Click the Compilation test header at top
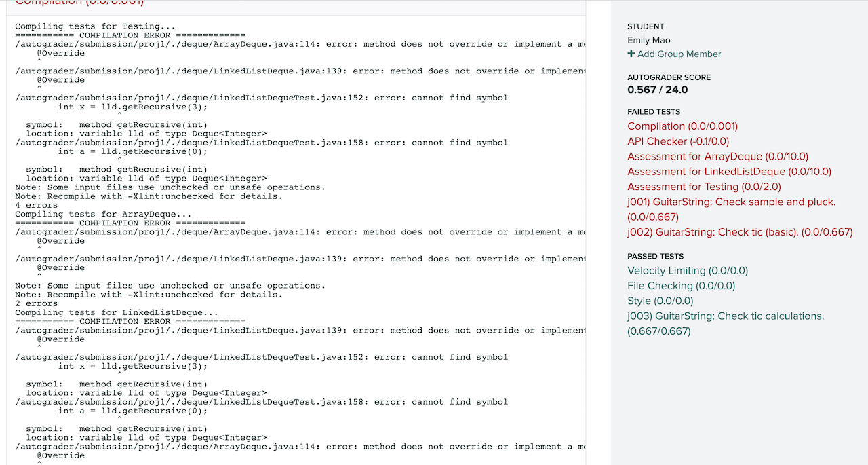The image size is (868, 465). tap(79, 3)
